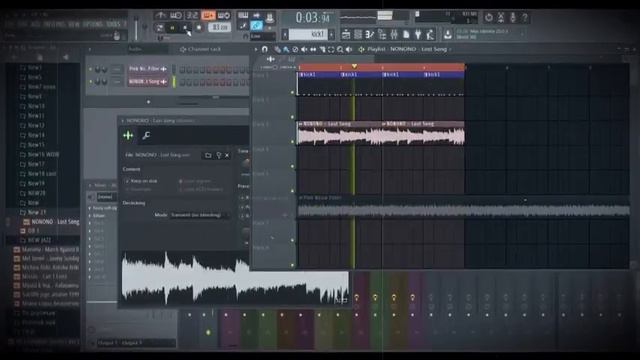Expand the New16 WDB folder in browser
The height and width of the screenshot is (360, 640).
39,154
